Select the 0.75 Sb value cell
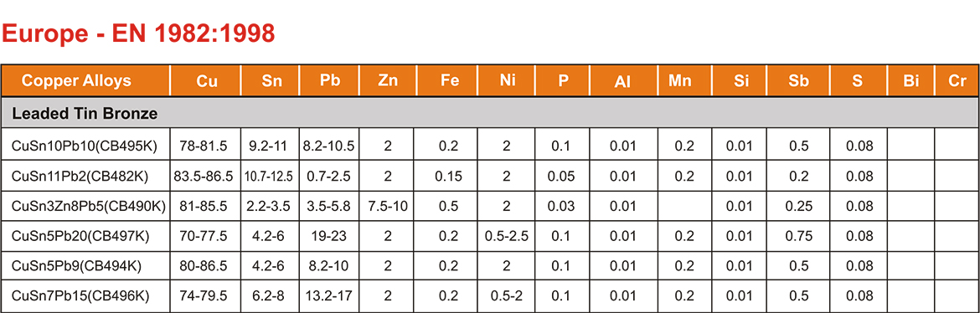This screenshot has width=980, height=313. tap(799, 236)
